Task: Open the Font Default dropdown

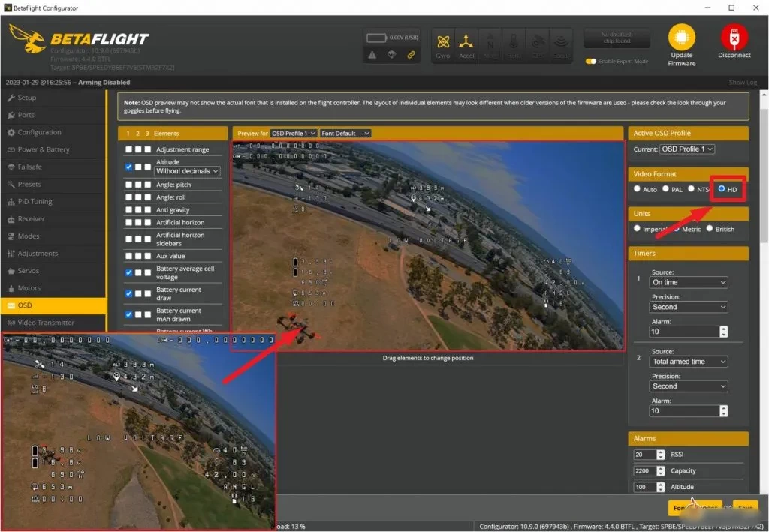Action: point(345,134)
